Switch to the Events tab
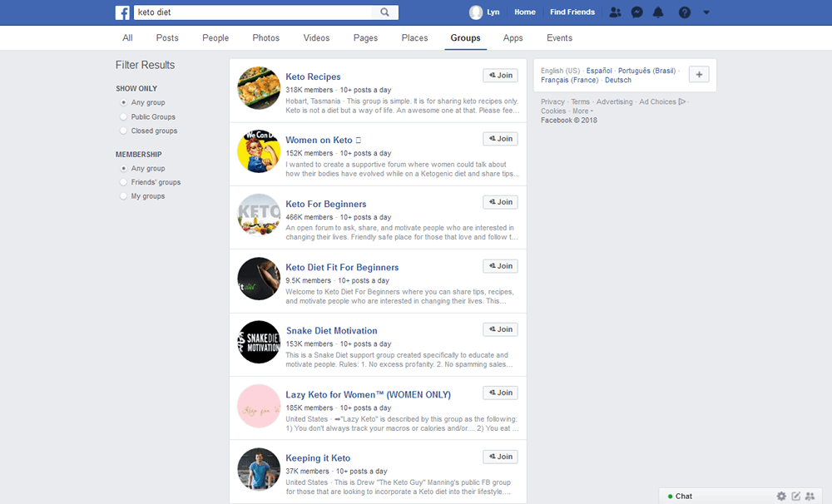 coord(559,38)
